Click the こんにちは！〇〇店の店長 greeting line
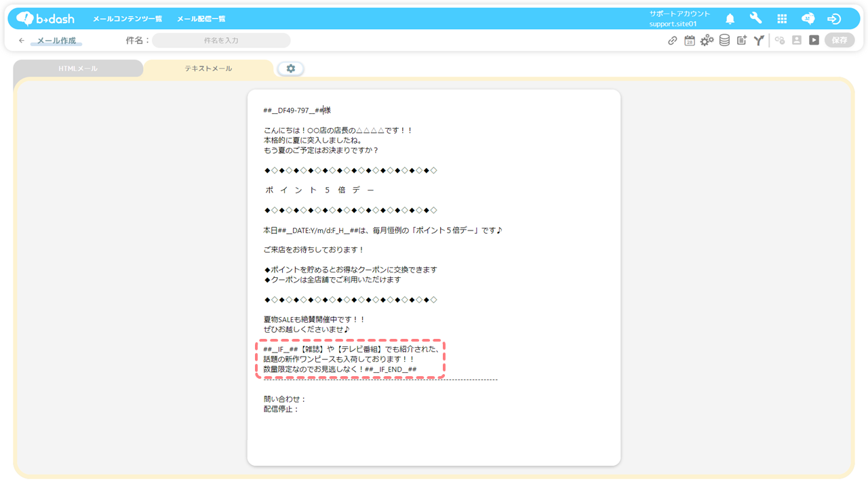The width and height of the screenshot is (868, 488). point(338,130)
